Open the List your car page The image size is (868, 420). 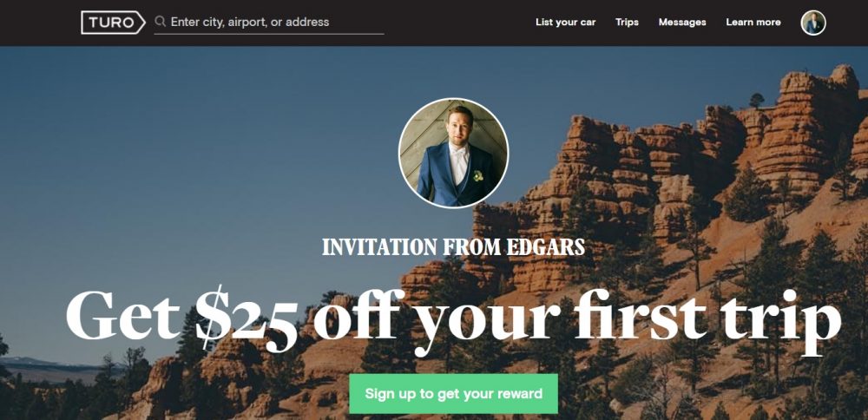[x=565, y=23]
